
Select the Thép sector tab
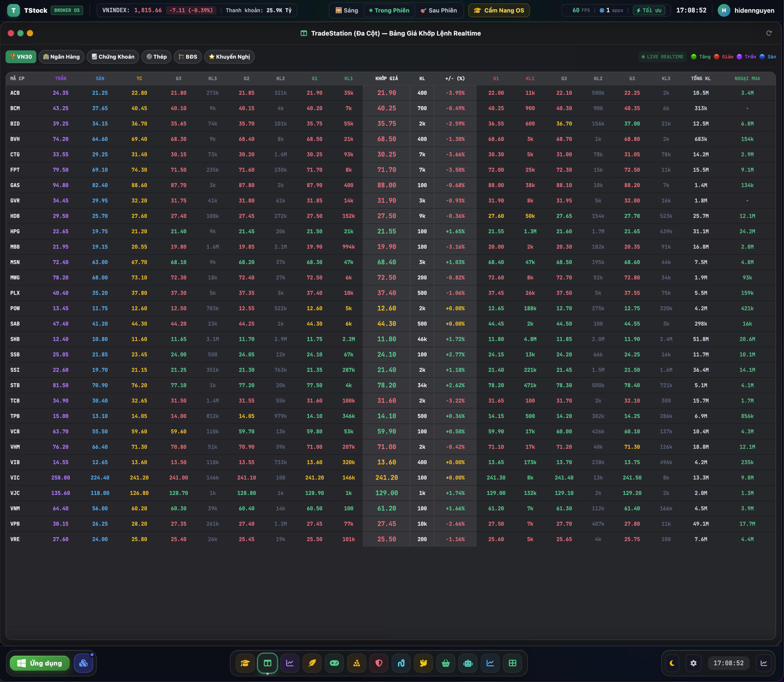(157, 57)
